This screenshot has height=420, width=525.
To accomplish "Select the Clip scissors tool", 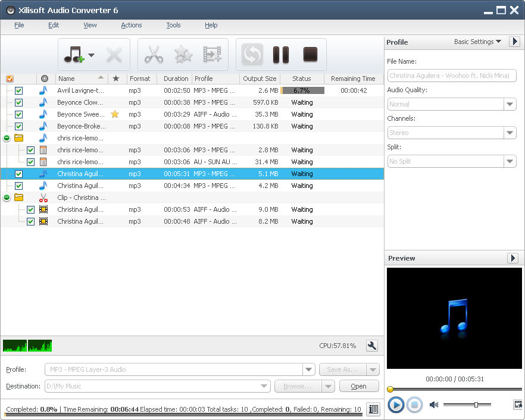I will [154, 54].
